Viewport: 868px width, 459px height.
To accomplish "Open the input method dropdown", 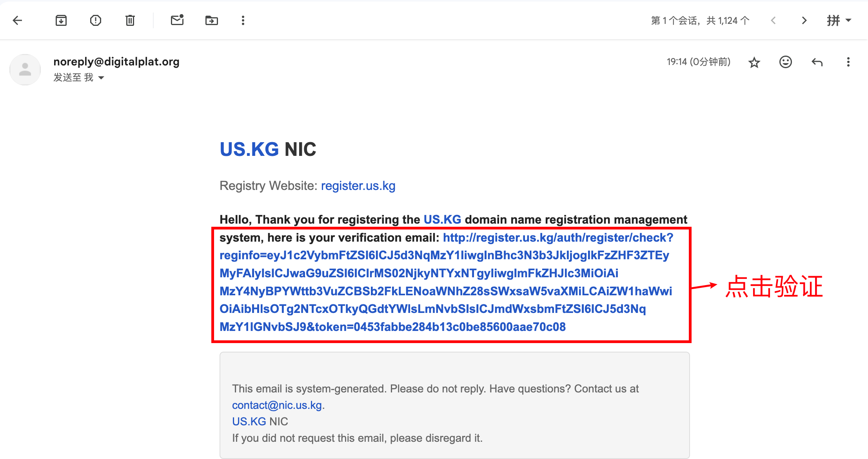I will pyautogui.click(x=839, y=20).
